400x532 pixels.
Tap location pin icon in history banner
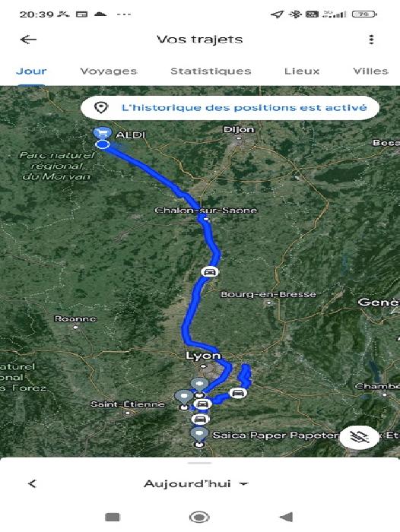[101, 108]
